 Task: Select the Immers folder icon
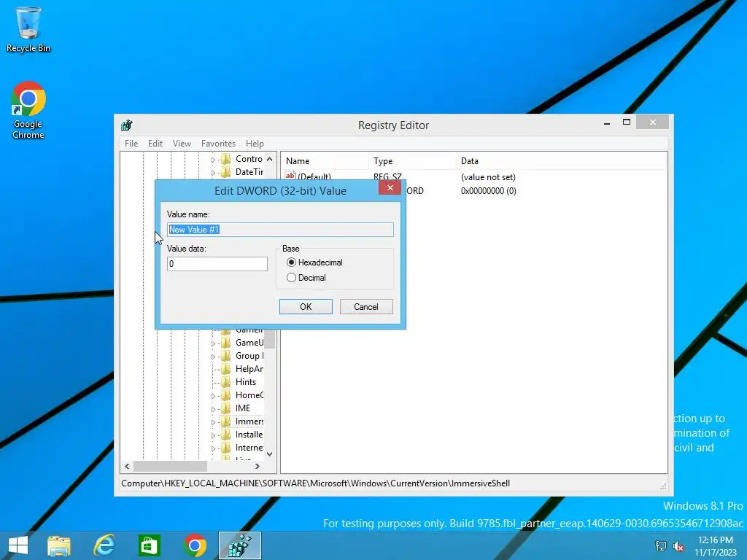pyautogui.click(x=226, y=422)
